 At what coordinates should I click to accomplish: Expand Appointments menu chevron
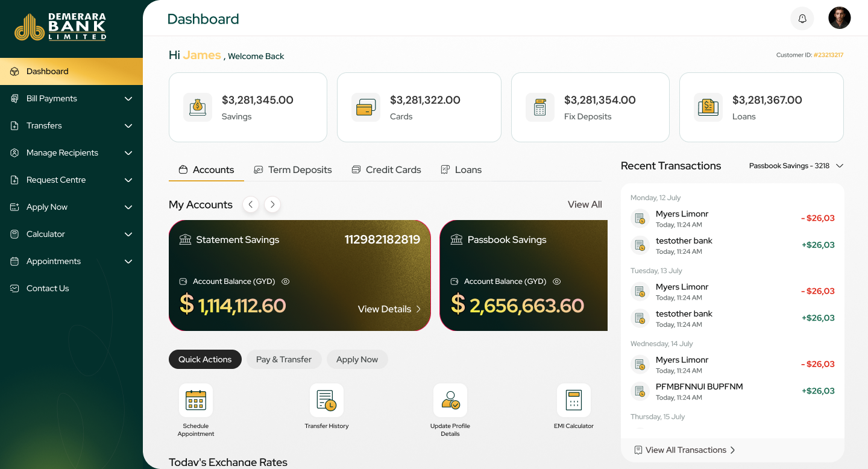128,261
